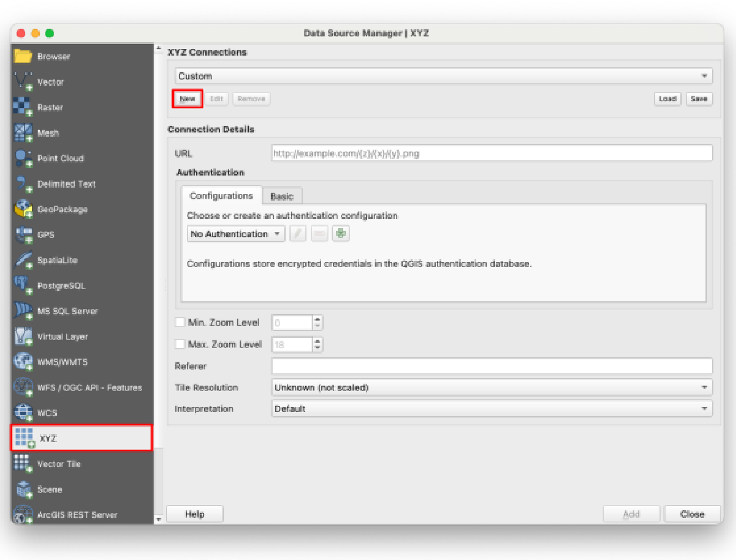736x560 pixels.
Task: Select the WCS source icon
Action: coord(23,413)
